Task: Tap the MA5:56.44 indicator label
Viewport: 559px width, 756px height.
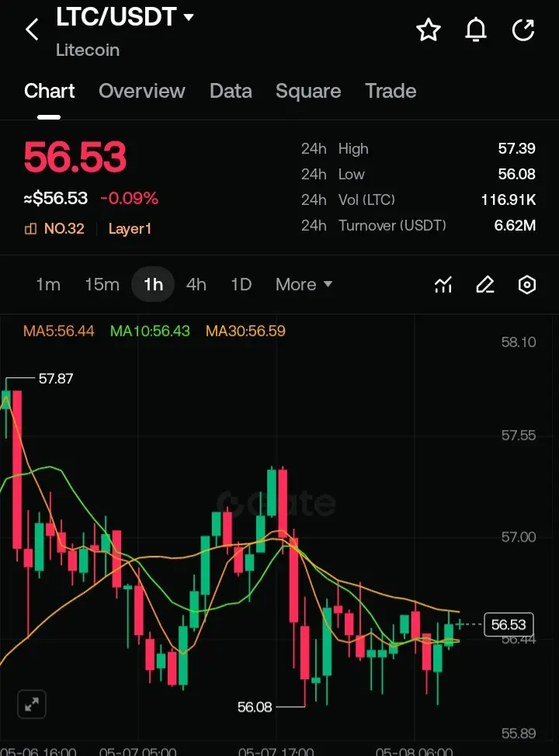Action: [59, 331]
